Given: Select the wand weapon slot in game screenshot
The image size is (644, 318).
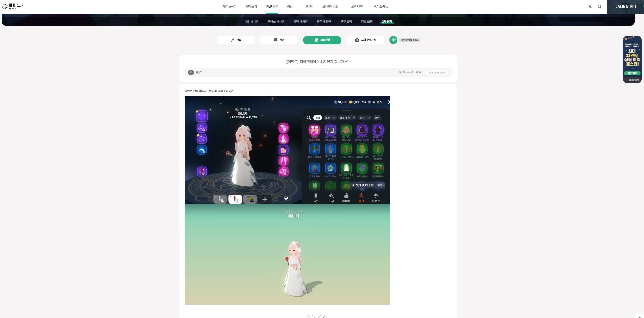Looking at the screenshot, I should pos(202,116).
